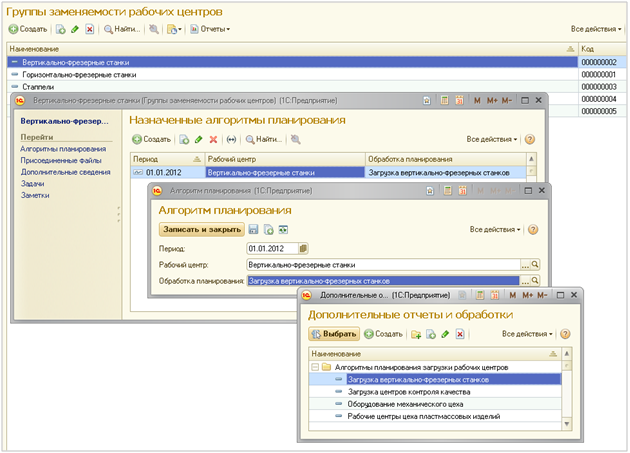Screen dimensions: 630x453
Task: Help icon in Алгоритм планирования window
Action: click(x=533, y=230)
